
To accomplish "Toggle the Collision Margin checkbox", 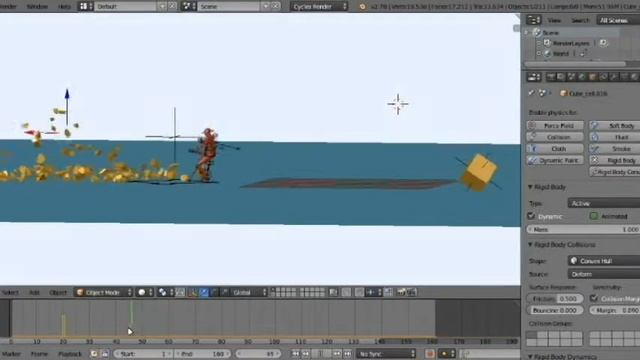I will [594, 298].
